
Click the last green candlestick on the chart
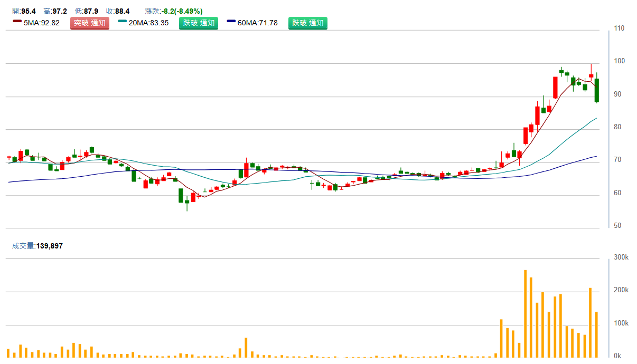[x=597, y=90]
